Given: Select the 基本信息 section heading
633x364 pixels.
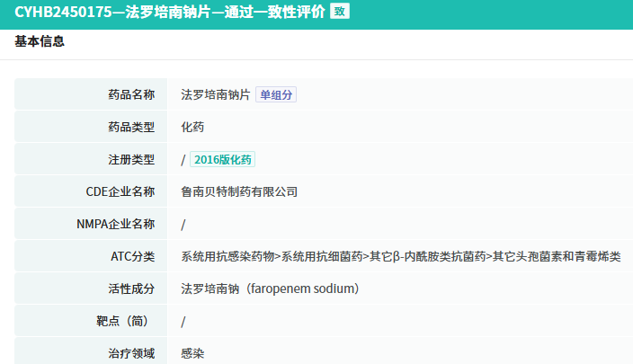Looking at the screenshot, I should [40, 41].
